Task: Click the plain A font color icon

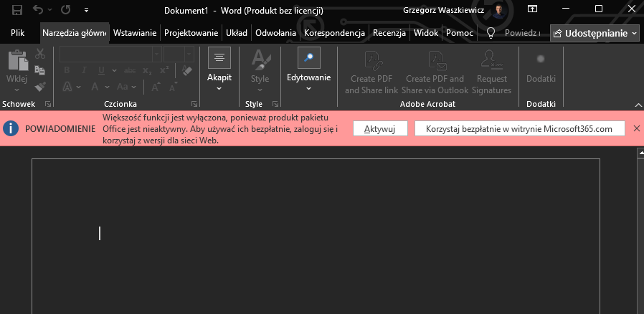Action: [95, 87]
